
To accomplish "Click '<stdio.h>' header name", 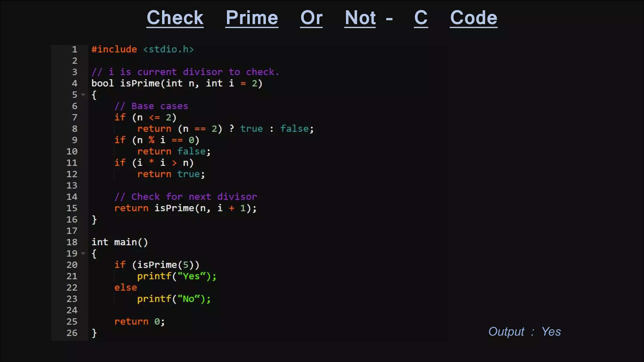I will 168,49.
